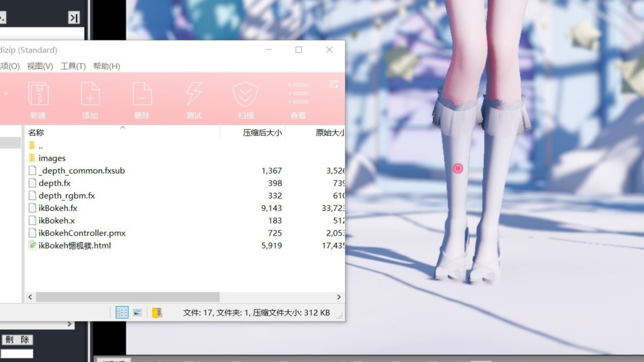
Task: Open the 工具(T) menu
Action: click(x=73, y=66)
